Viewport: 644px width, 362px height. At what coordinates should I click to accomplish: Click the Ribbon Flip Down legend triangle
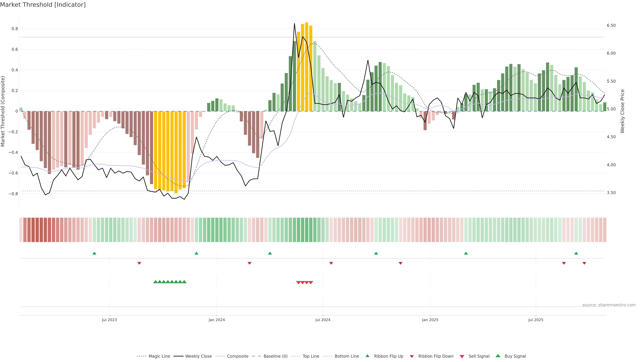pyautogui.click(x=412, y=356)
